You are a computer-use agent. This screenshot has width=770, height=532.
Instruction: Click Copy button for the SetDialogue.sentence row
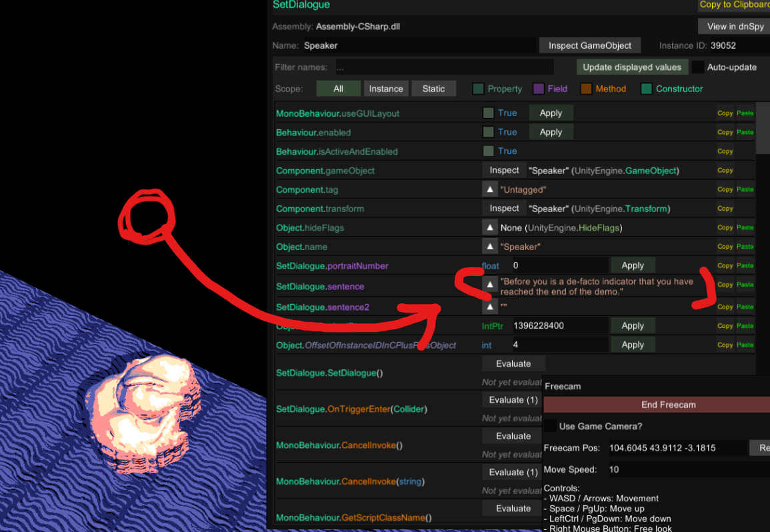(x=725, y=285)
